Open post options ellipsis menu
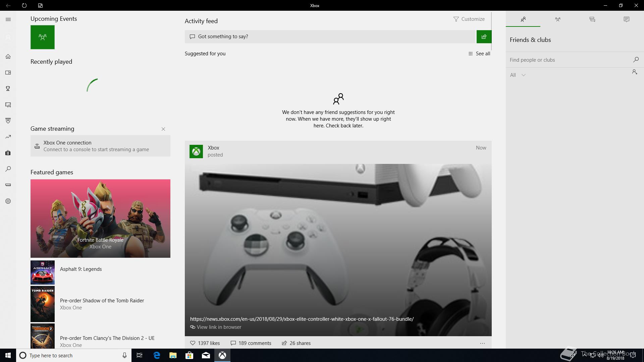The image size is (644, 362). [x=482, y=343]
